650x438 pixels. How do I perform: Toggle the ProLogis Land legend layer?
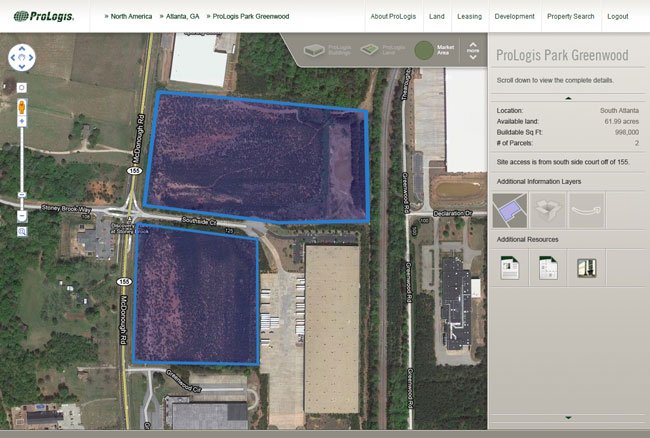383,50
